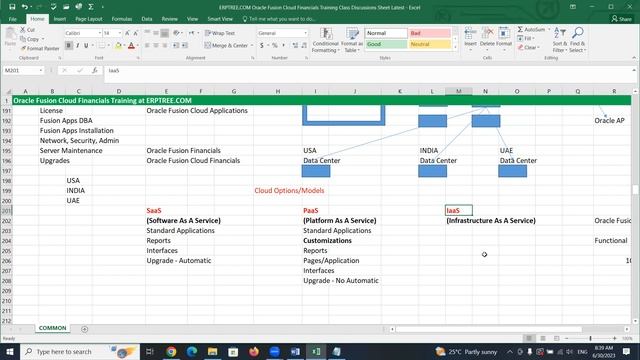Image resolution: width=640 pixels, height=360 pixels.
Task: Adjust the zoom slider in status bar
Action: [x=590, y=338]
